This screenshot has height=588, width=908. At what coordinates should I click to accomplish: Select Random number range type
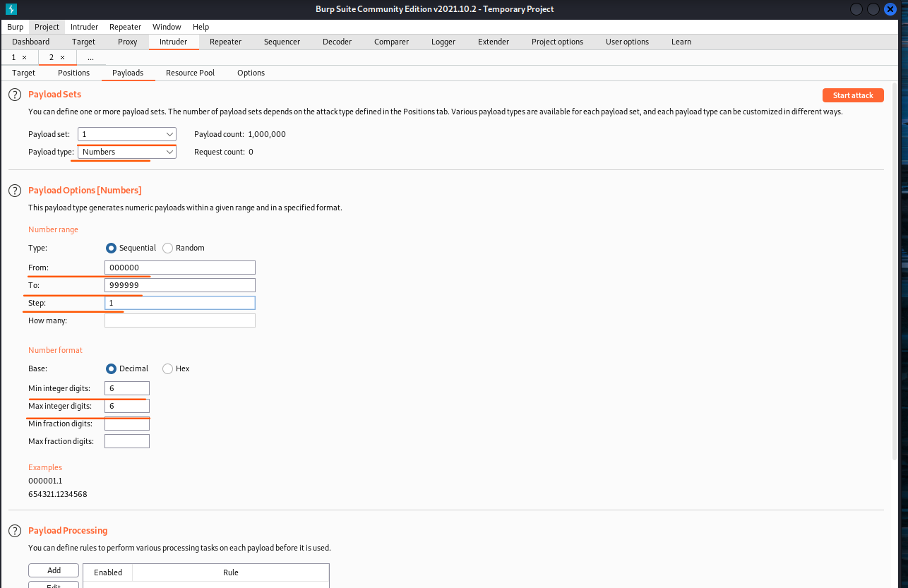tap(167, 248)
